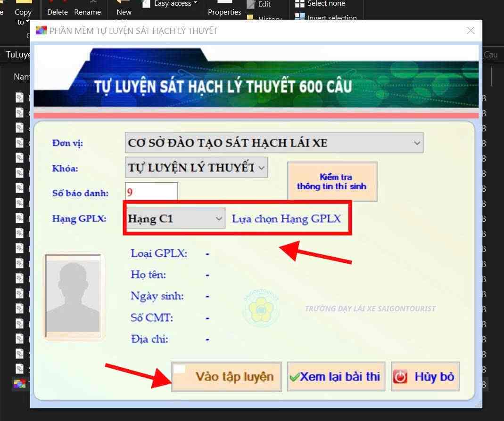Screen dimensions: 504x421
Task: Focus the Số báo danh input field
Action: tap(151, 192)
